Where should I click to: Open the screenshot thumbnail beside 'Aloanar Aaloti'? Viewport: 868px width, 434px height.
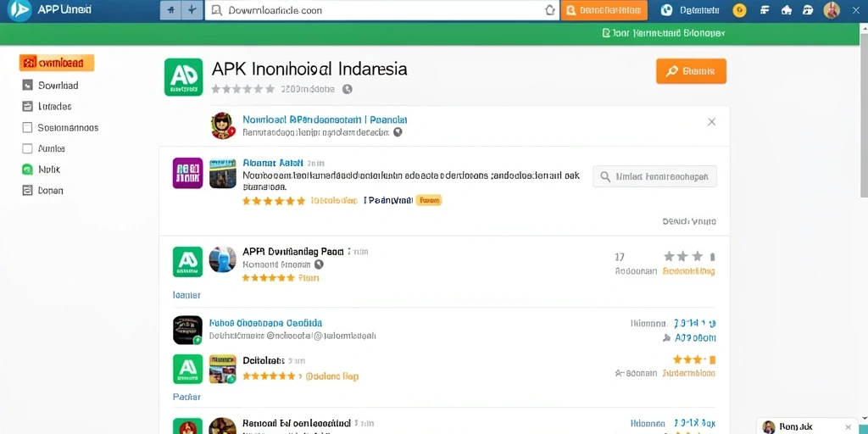click(223, 173)
